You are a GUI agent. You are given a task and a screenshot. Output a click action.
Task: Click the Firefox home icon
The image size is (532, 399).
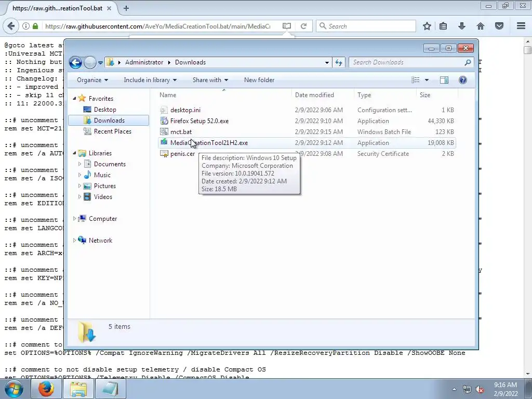coord(481,26)
